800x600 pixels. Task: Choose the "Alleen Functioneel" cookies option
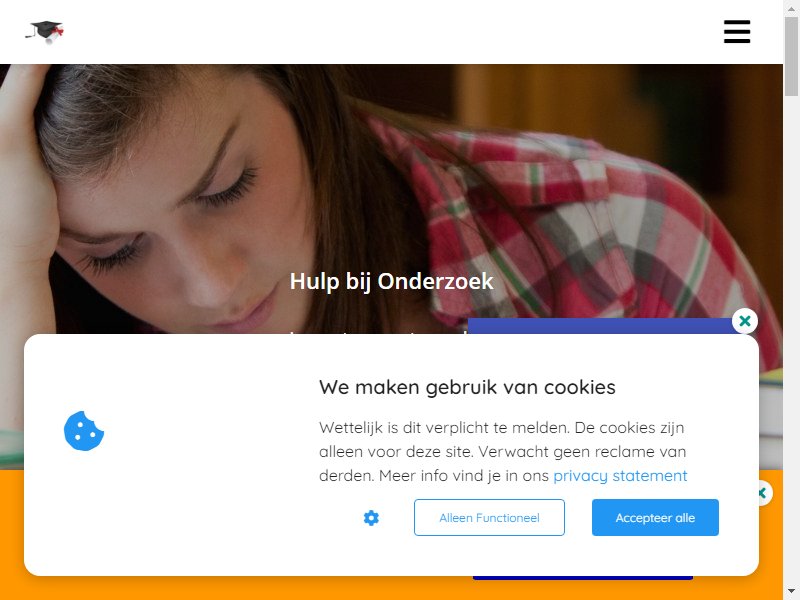pyautogui.click(x=489, y=517)
